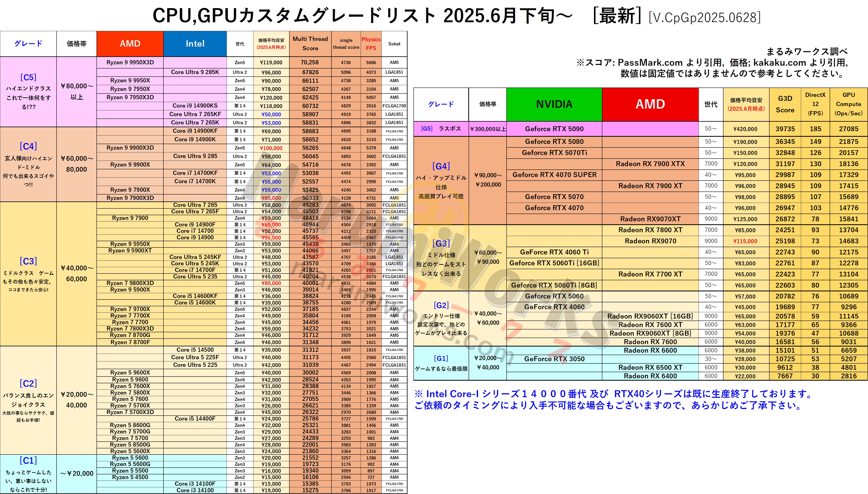Image resolution: width=868 pixels, height=494 pixels.
Task: Click the Multi Thread Score header
Action: click(310, 44)
